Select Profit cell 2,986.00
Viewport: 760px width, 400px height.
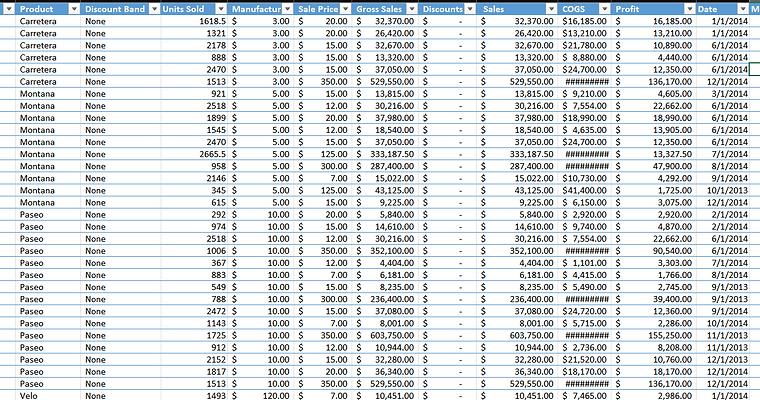pyautogui.click(x=653, y=396)
